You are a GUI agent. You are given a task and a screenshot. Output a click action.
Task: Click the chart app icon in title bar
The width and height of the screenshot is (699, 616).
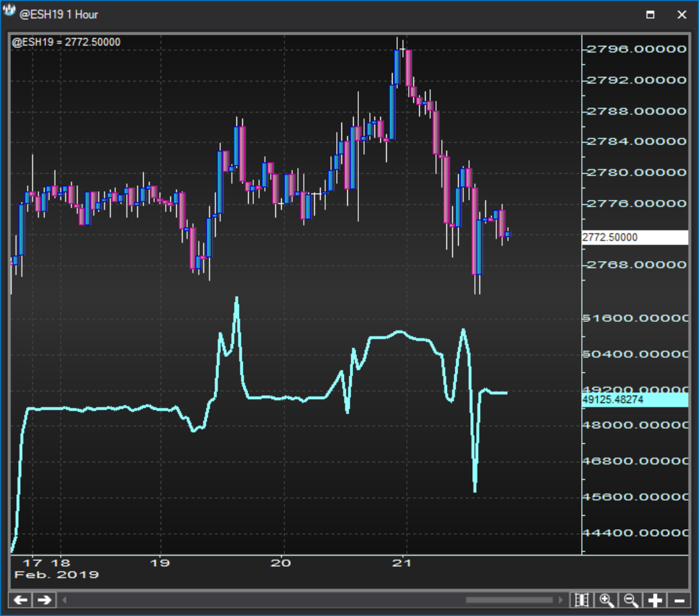(x=9, y=10)
